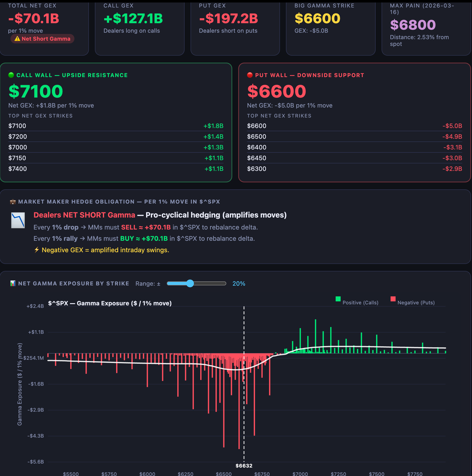Select the $7100 strike row in Call Wall

116,126
